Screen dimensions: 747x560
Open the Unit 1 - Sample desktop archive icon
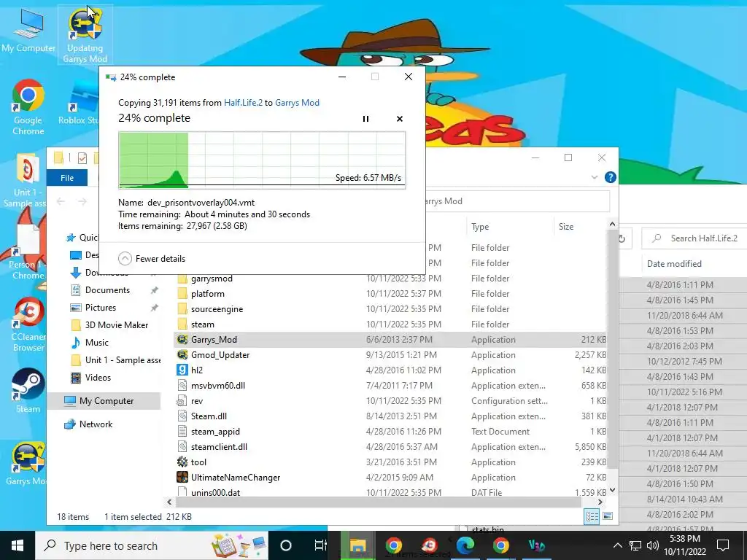click(x=26, y=180)
